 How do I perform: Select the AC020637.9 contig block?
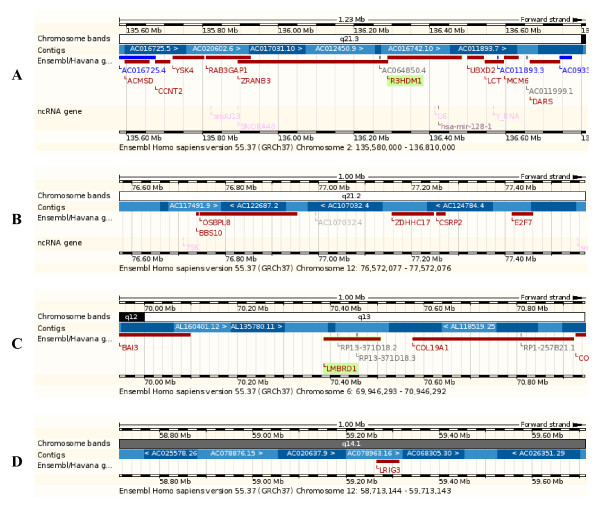tap(311, 454)
